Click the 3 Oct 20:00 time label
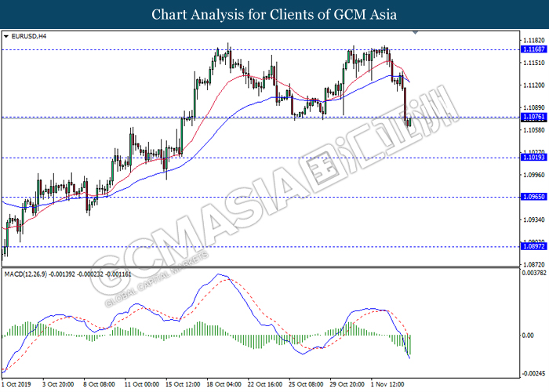Viewport: 549px width, 392px height. click(58, 384)
